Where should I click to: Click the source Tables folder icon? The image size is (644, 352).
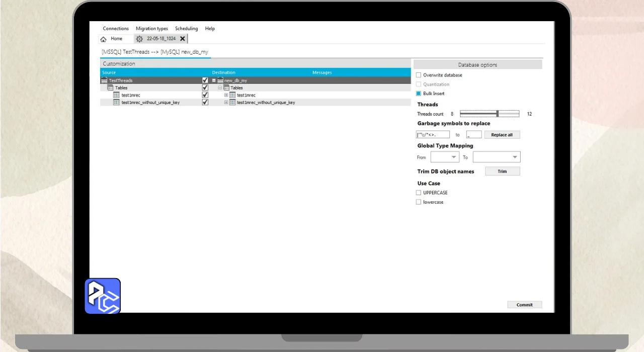tap(111, 87)
